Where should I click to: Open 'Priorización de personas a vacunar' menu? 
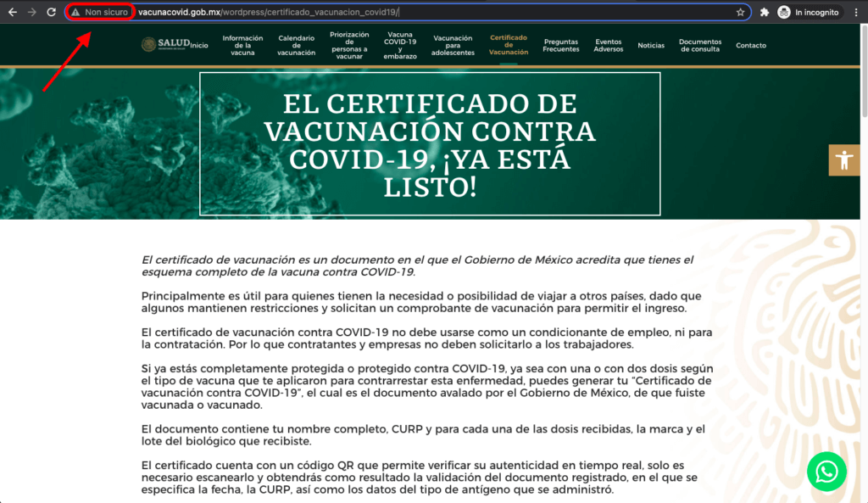[351, 45]
